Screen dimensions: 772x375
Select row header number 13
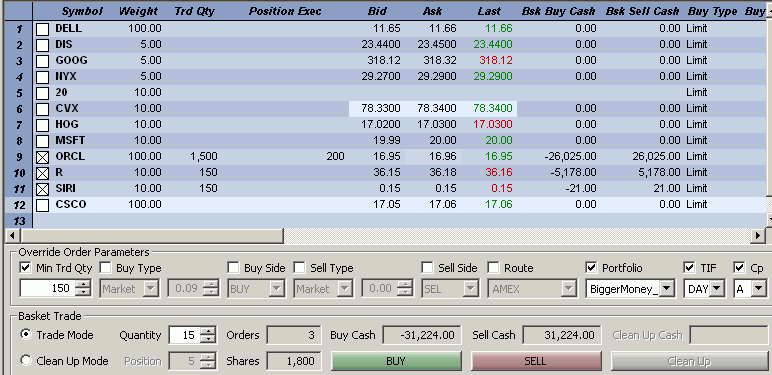19,221
